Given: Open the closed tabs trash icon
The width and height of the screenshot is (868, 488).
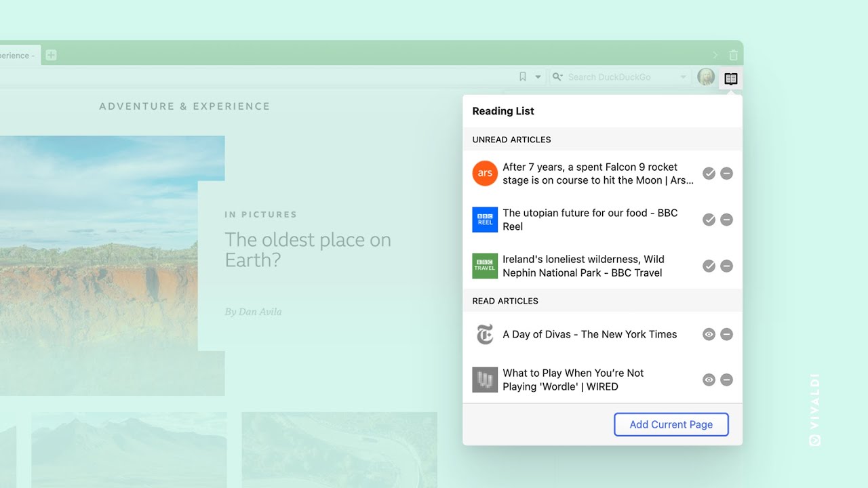Looking at the screenshot, I should 733,55.
